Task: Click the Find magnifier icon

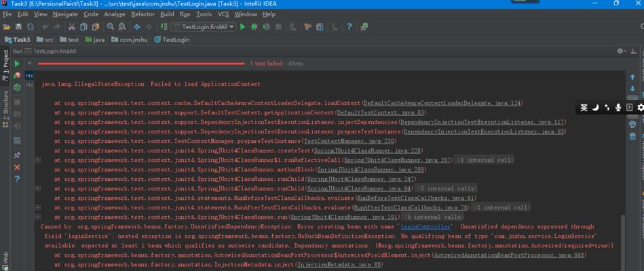Action: (110, 27)
